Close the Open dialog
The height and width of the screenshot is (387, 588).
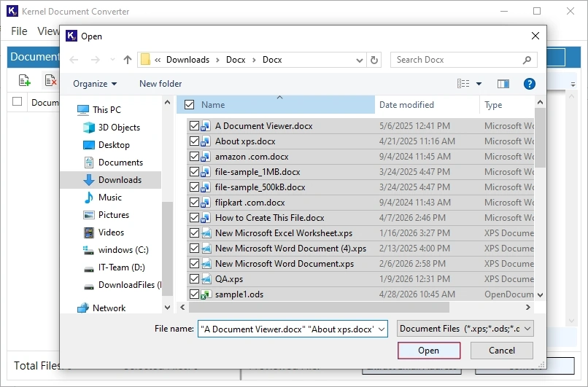click(535, 36)
